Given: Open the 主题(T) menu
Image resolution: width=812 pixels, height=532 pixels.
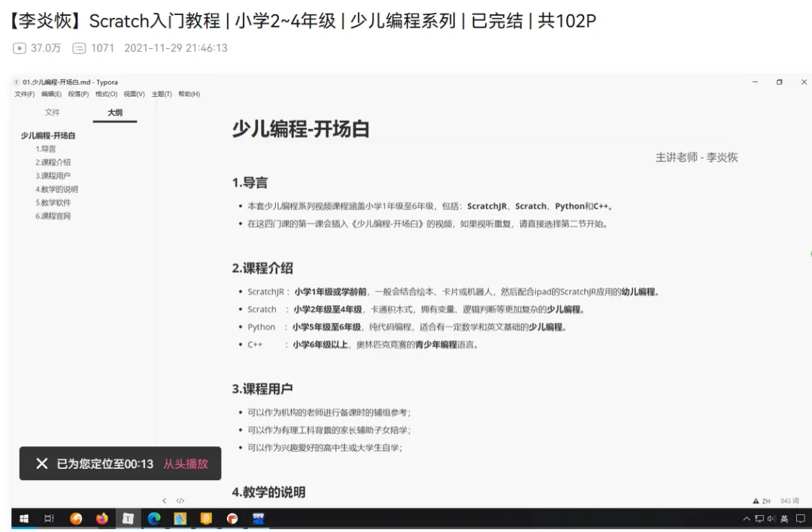Looking at the screenshot, I should pos(162,94).
